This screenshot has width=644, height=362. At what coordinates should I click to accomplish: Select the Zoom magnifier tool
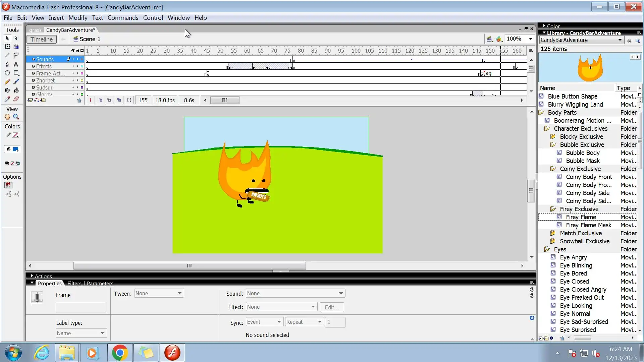tap(16, 117)
